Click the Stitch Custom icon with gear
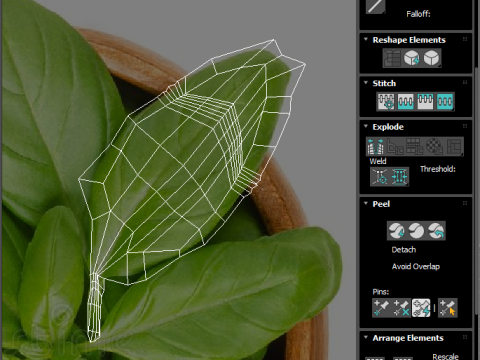Screen dimensions: 480x360 tap(386, 101)
